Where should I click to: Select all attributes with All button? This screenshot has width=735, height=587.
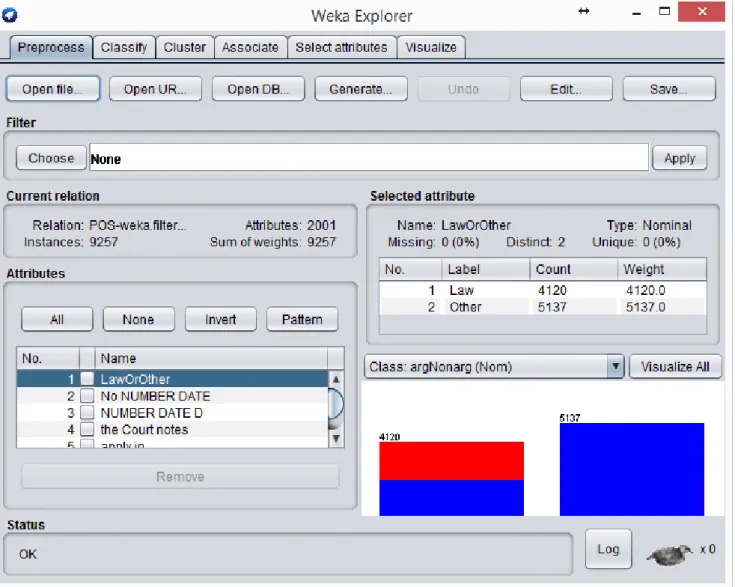click(x=57, y=319)
